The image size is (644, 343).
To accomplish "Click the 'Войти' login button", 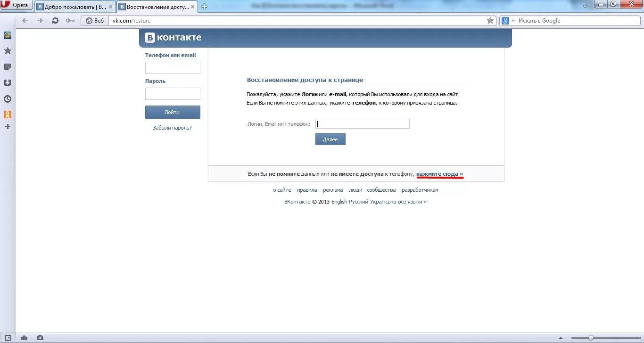I will tap(173, 112).
